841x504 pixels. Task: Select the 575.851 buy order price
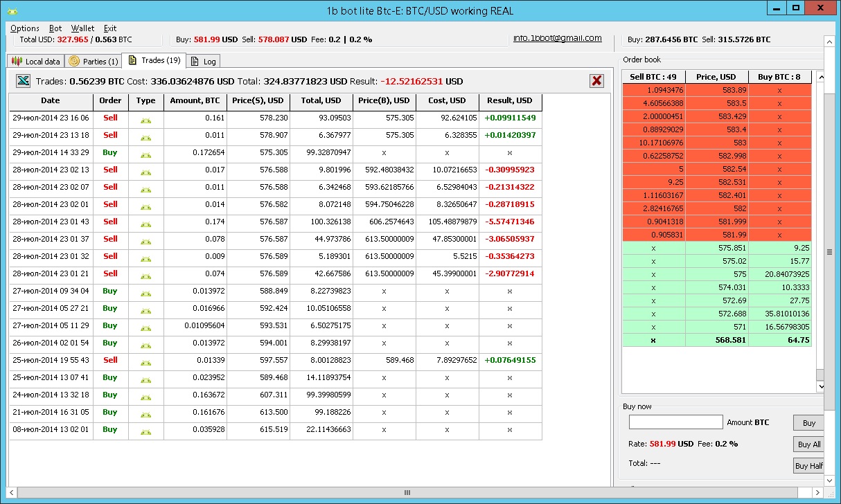point(717,248)
